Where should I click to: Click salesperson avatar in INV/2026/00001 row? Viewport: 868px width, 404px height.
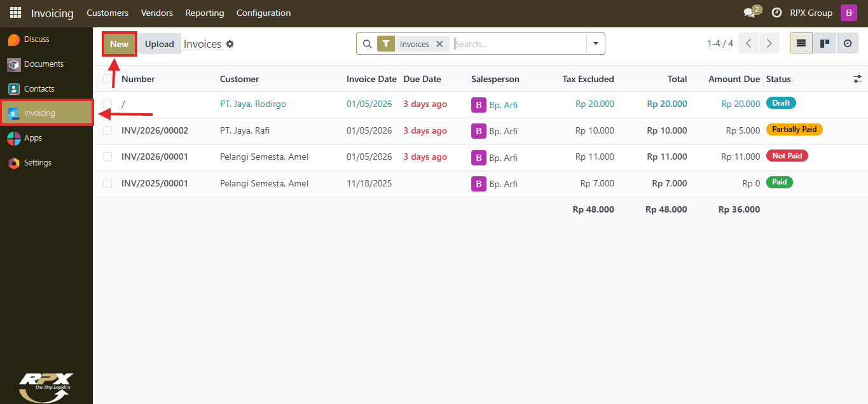coord(479,157)
